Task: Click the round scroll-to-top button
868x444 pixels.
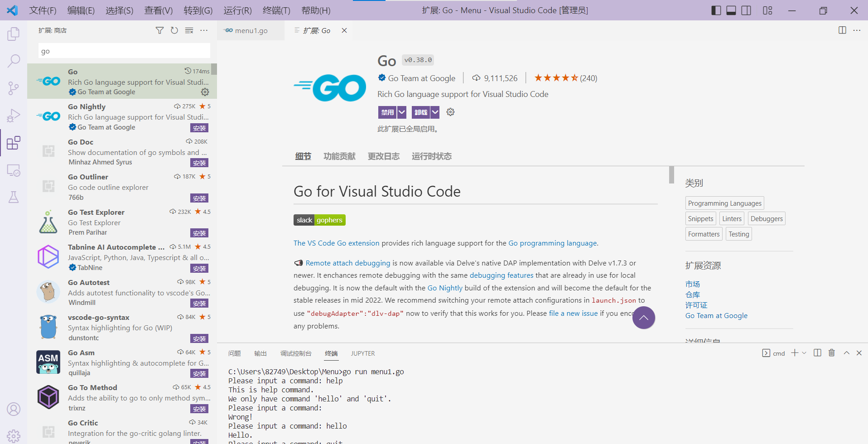Action: click(644, 318)
